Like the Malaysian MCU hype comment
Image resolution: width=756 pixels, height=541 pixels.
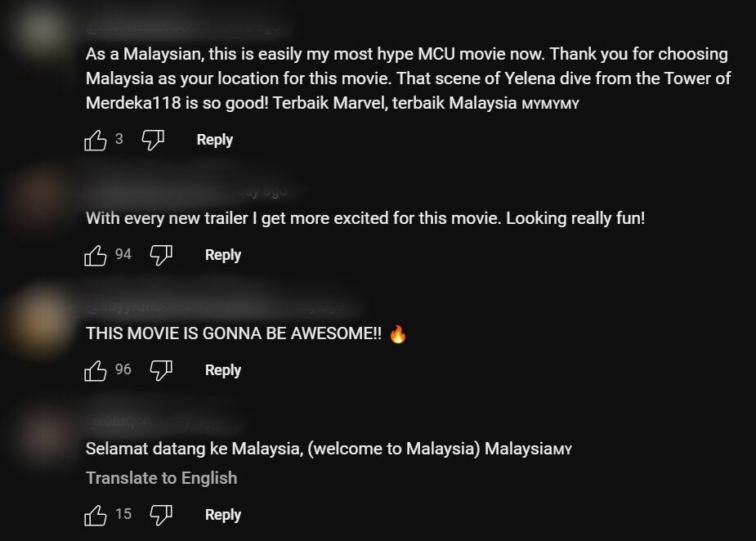pos(95,141)
